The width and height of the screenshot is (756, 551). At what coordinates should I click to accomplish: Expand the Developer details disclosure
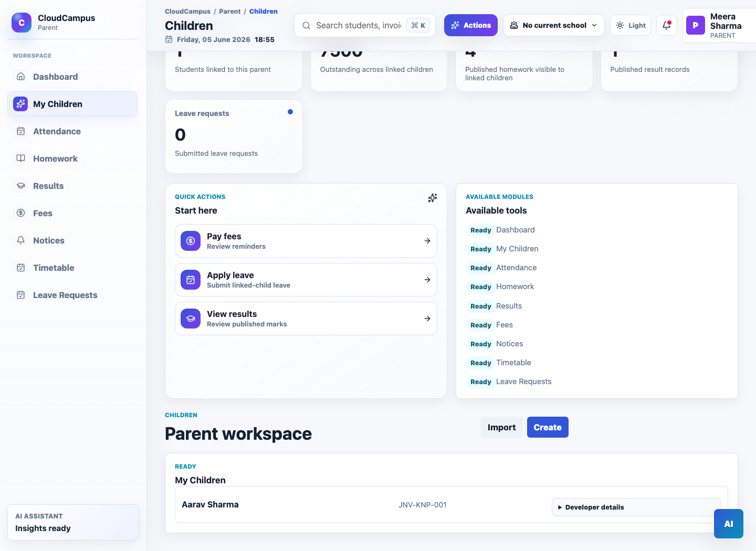tap(636, 507)
